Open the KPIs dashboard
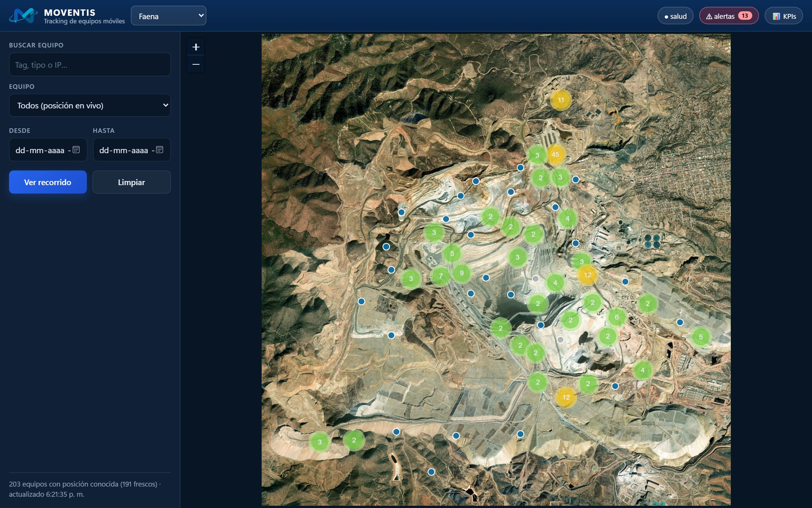Image resolution: width=812 pixels, height=508 pixels. point(784,16)
